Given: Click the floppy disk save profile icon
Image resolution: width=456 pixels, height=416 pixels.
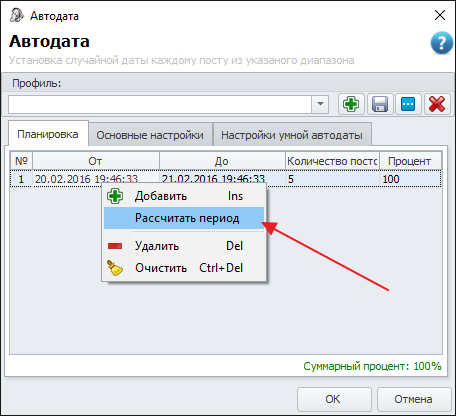Looking at the screenshot, I should (x=380, y=104).
